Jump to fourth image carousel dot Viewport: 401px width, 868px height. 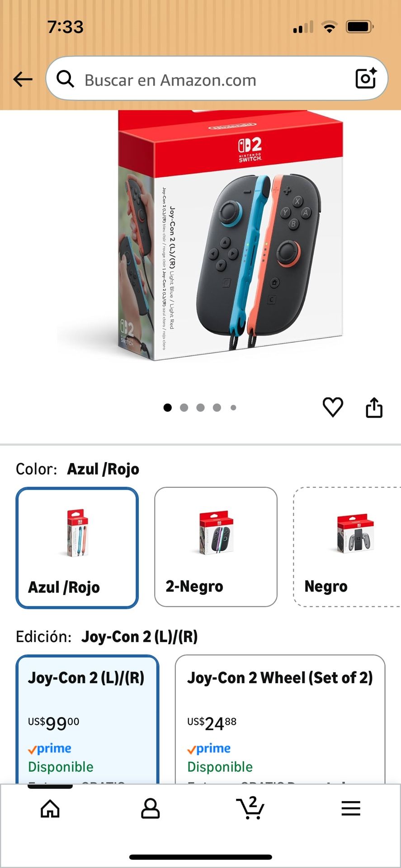click(217, 408)
